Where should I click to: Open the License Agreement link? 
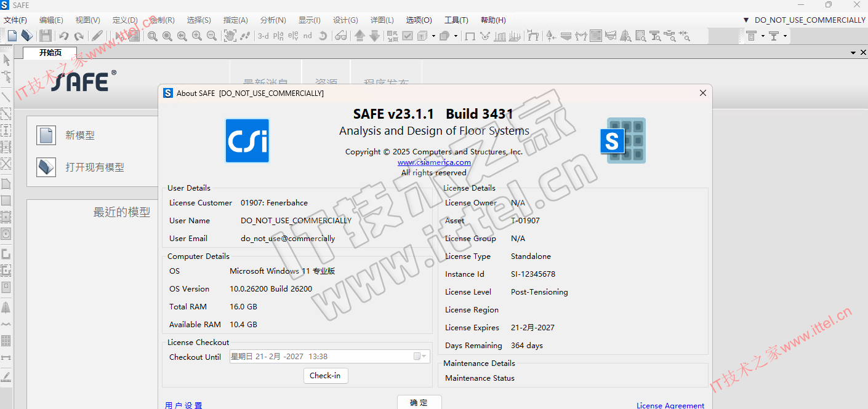pyautogui.click(x=670, y=405)
